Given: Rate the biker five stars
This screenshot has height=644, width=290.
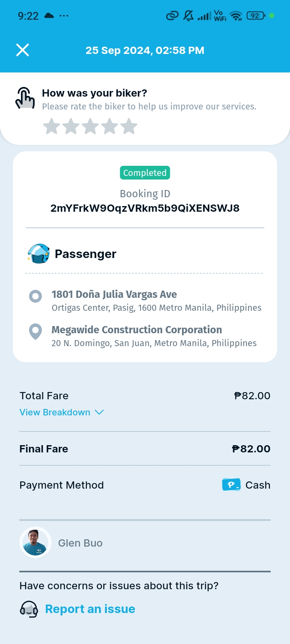Looking at the screenshot, I should 129,126.
